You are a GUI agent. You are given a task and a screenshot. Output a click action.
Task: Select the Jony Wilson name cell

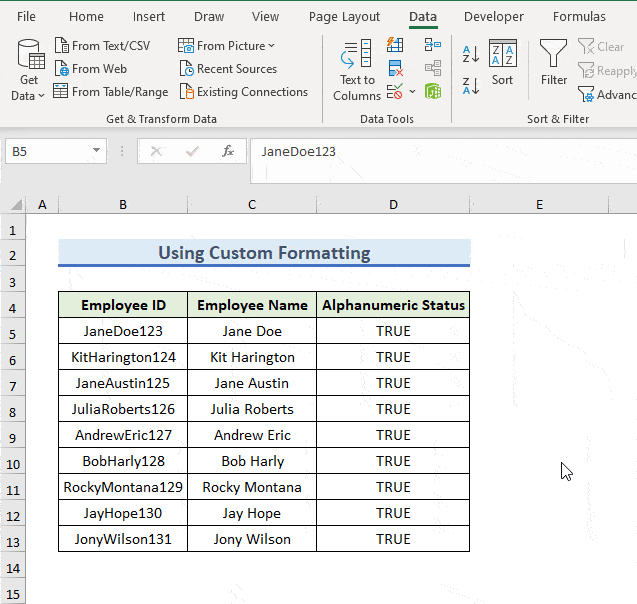pos(252,539)
